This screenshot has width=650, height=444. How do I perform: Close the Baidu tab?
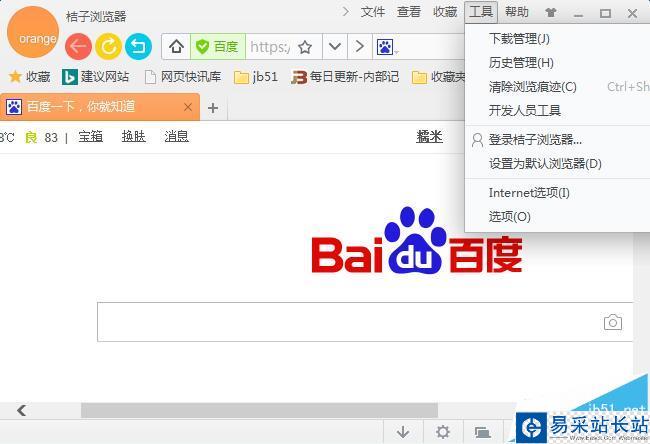click(188, 107)
